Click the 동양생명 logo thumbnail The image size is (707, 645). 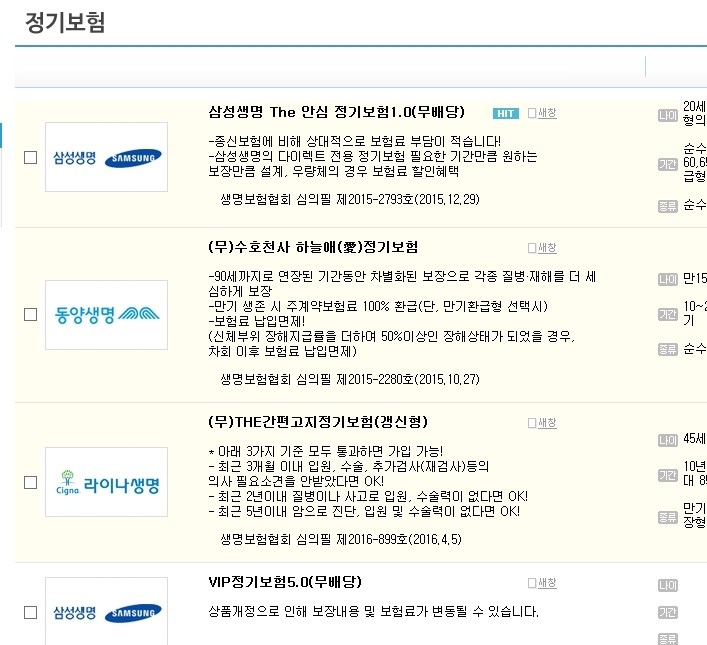106,315
